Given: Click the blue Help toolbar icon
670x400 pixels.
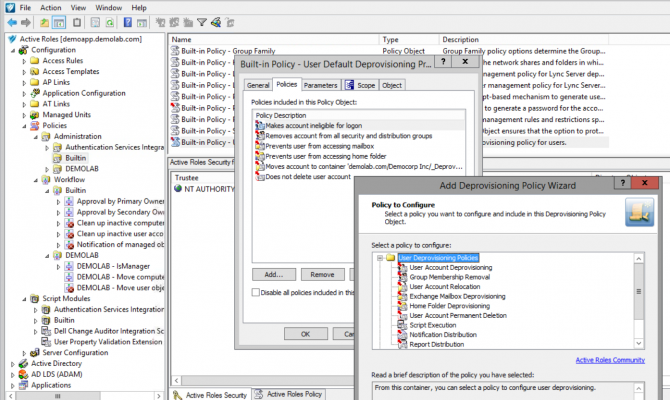Looking at the screenshot, I should pyautogui.click(x=127, y=22).
